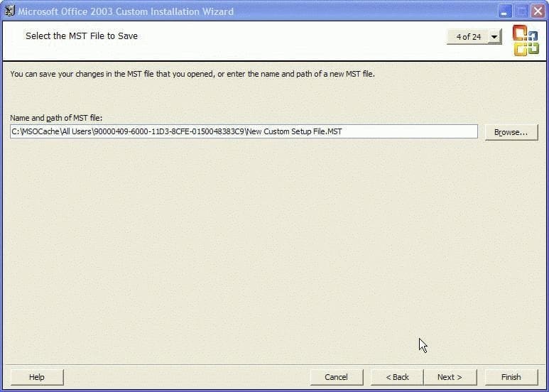549x392 pixels.
Task: Go to the Next wizard page
Action: click(450, 377)
